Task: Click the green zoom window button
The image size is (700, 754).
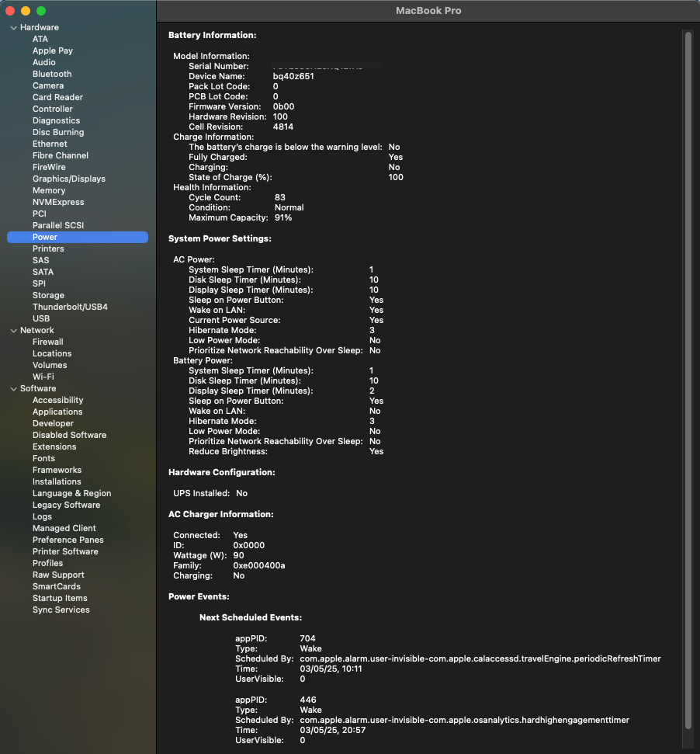Action: coord(41,11)
